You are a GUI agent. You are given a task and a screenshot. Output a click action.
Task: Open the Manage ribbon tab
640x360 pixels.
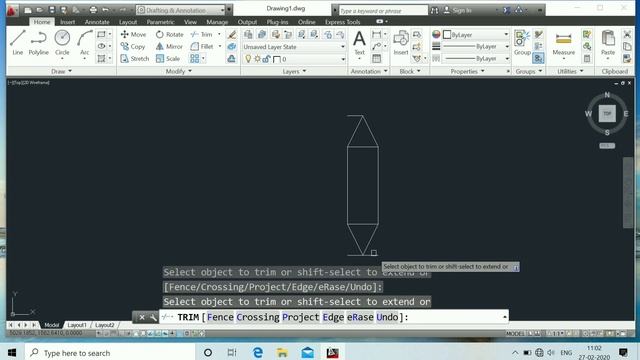[x=217, y=22]
